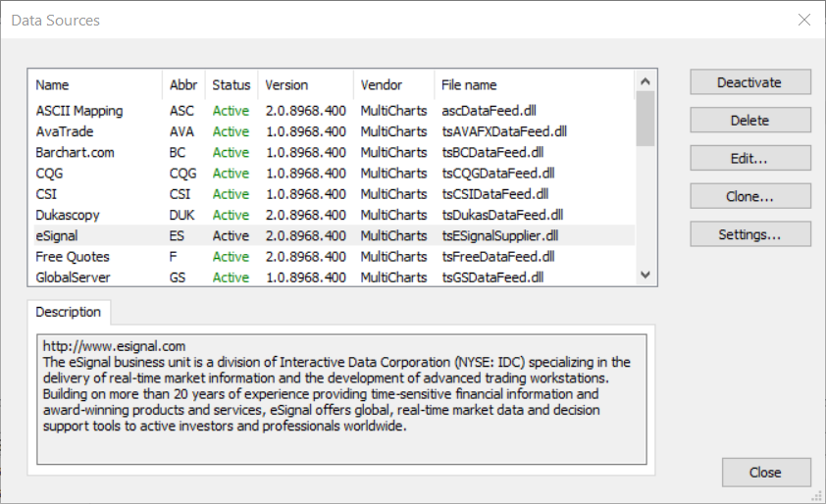Click Active status of Barchart.com row
This screenshot has width=826, height=504.
231,152
